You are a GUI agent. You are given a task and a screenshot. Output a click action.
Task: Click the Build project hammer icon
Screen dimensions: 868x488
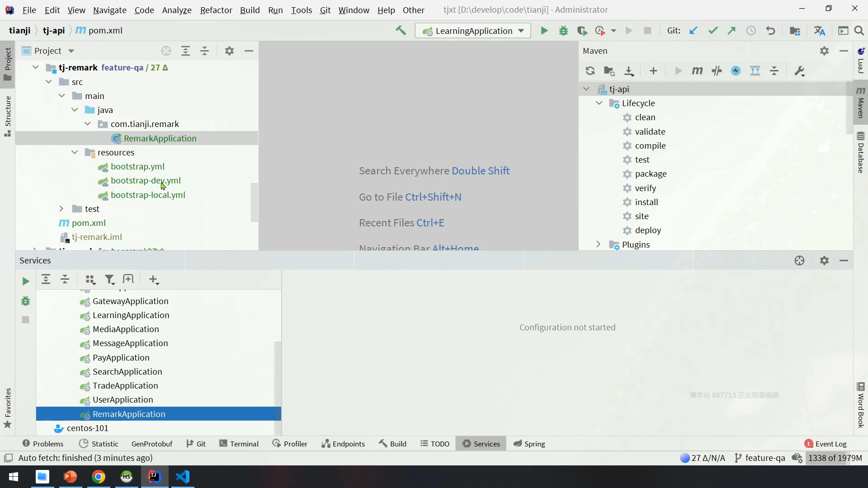point(401,31)
